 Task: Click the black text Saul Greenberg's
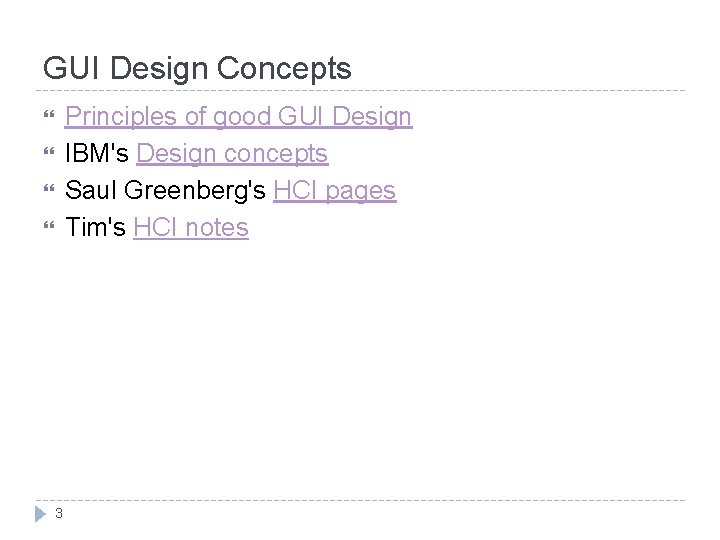(x=165, y=191)
